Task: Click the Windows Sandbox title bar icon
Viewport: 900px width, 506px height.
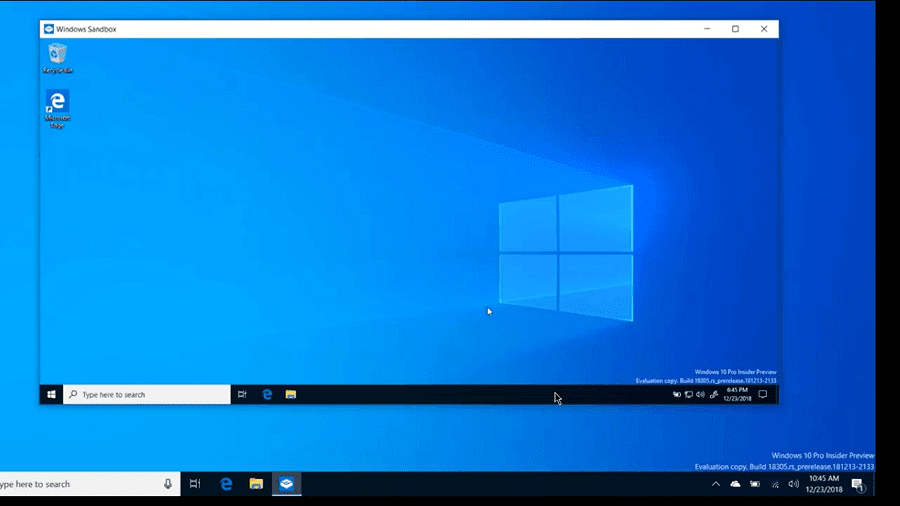Action: coord(49,29)
